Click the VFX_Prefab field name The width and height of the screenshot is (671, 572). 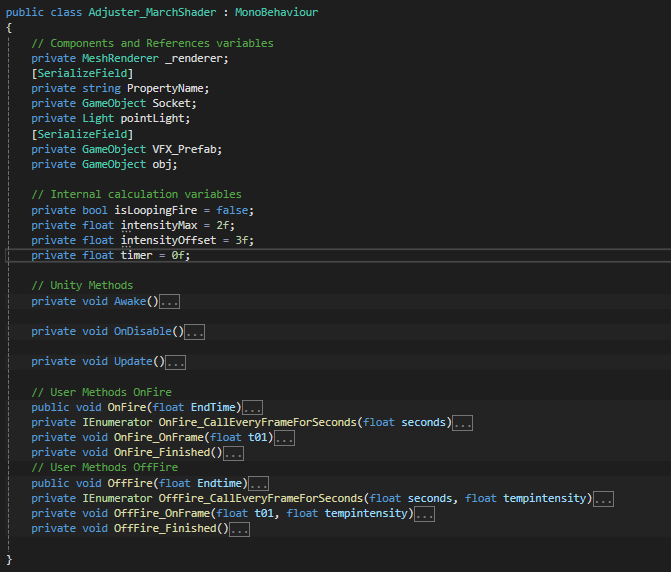click(185, 149)
